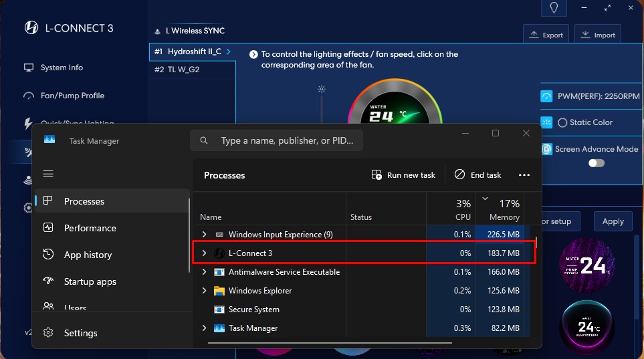This screenshot has height=359, width=644.
Task: Click the Windows Explorer folder icon
Action: click(219, 291)
